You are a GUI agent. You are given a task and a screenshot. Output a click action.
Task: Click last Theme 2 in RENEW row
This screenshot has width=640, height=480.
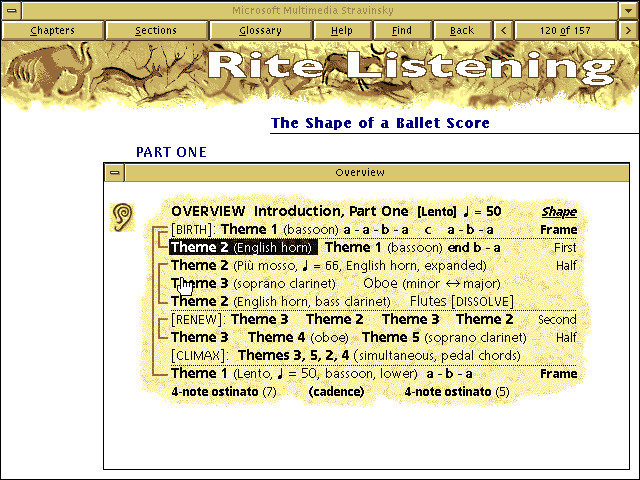click(484, 319)
